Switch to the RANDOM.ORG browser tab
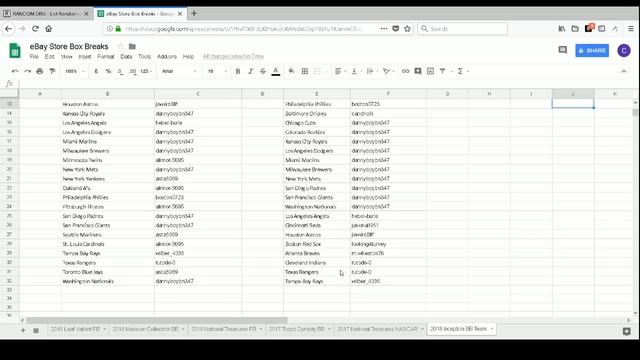The height and width of the screenshot is (360, 640). (x=46, y=13)
